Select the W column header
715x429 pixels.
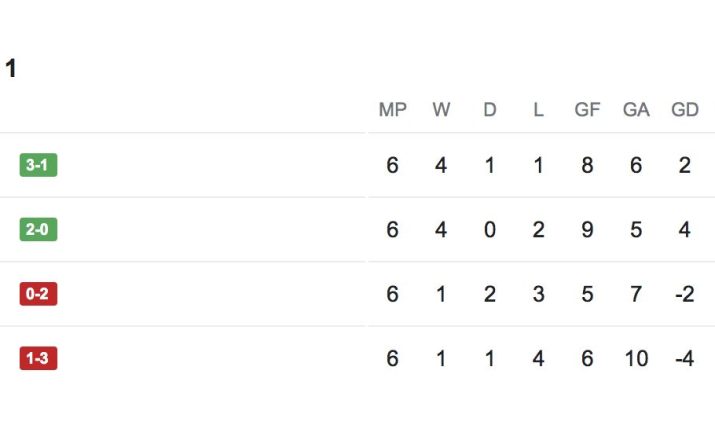[441, 110]
